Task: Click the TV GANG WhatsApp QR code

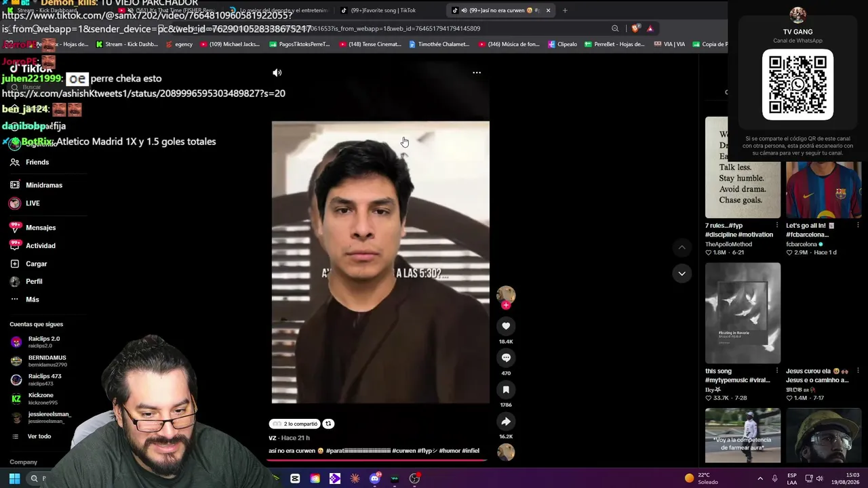Action: point(797,85)
